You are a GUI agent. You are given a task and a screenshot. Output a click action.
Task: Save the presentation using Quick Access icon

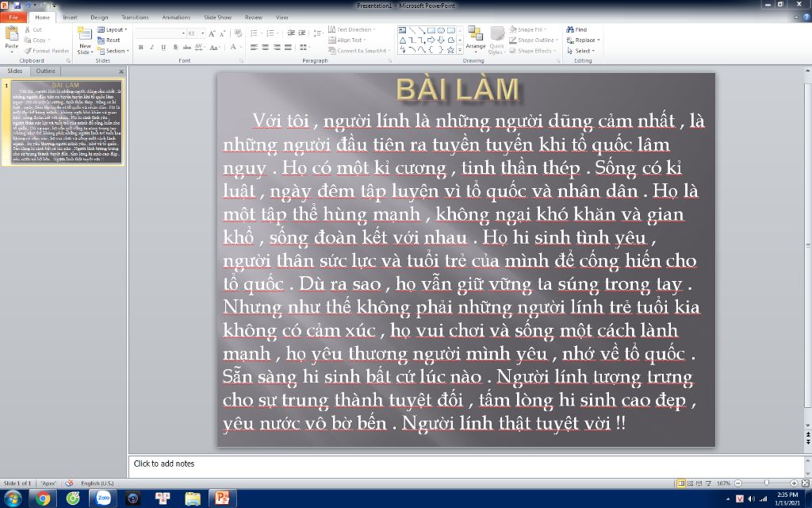[17, 5]
